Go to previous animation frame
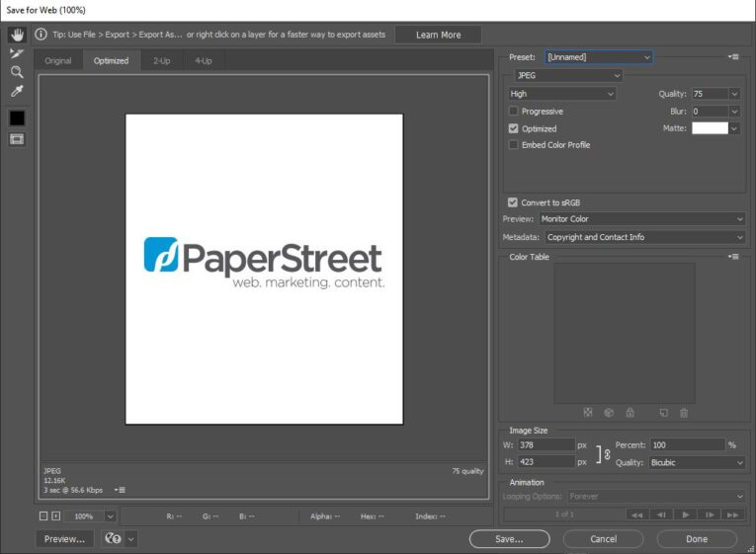The height and width of the screenshot is (554, 756). coord(661,514)
